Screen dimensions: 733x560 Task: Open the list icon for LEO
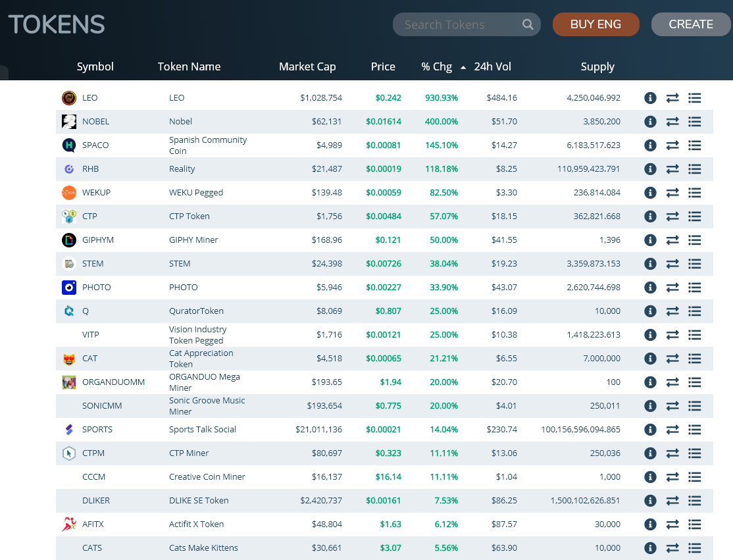pos(695,98)
